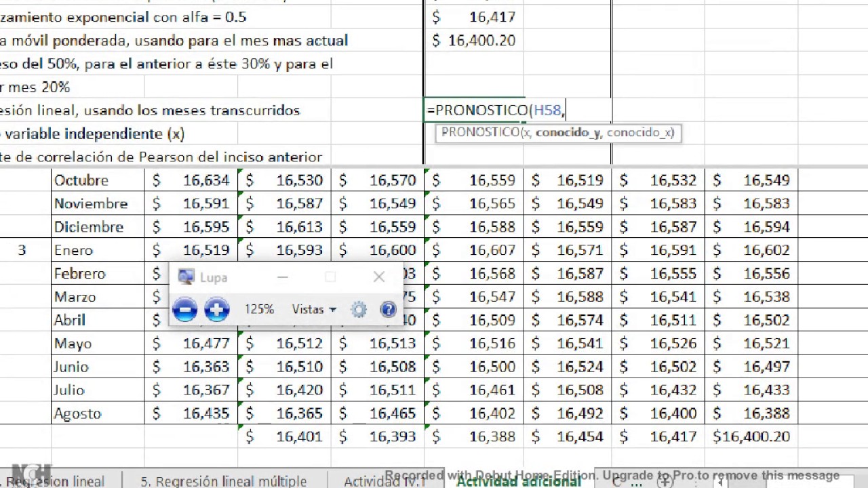This screenshot has width=868, height=488.
Task: Select the forecast total 16,393
Action: pyautogui.click(x=378, y=437)
